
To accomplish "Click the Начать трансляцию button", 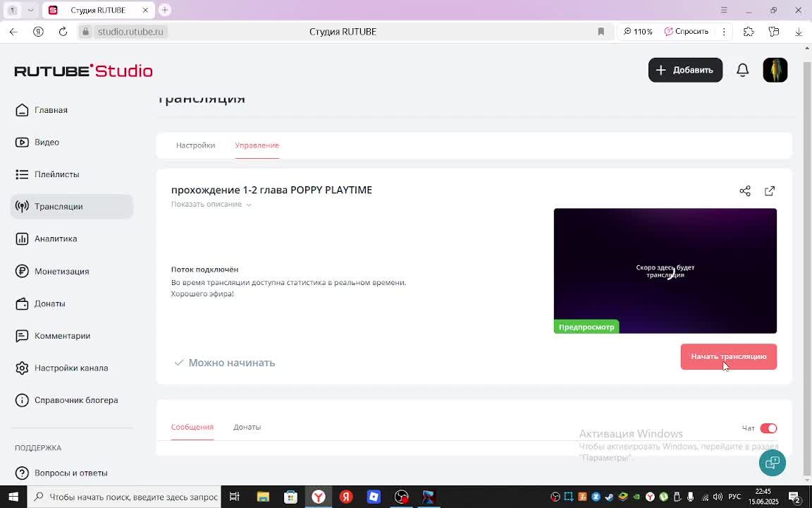I will [728, 356].
